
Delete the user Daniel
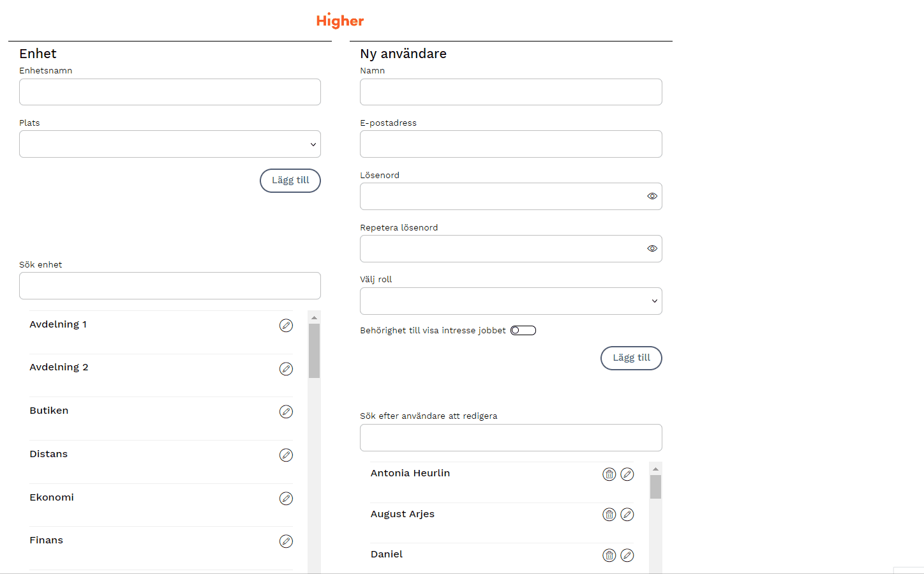[609, 555]
